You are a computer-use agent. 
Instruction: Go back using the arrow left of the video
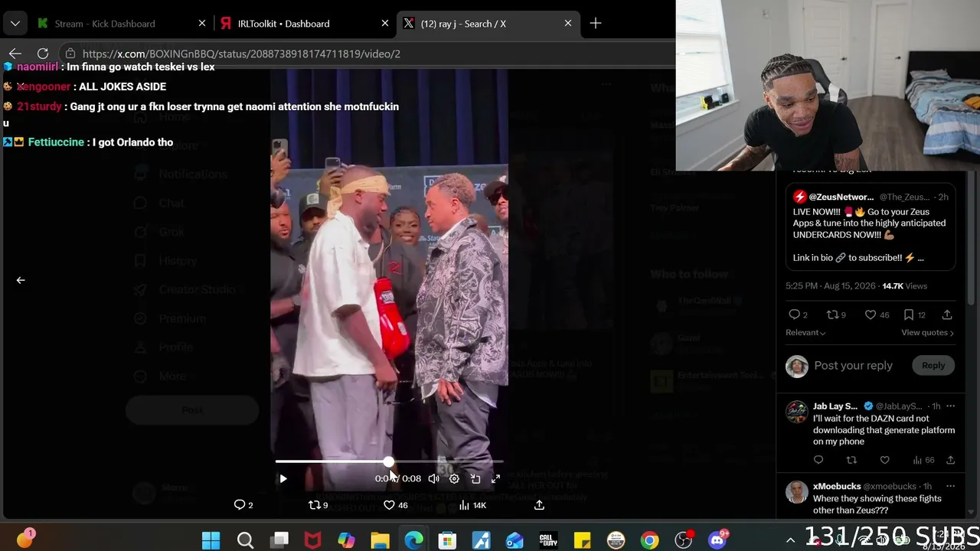[x=21, y=280]
